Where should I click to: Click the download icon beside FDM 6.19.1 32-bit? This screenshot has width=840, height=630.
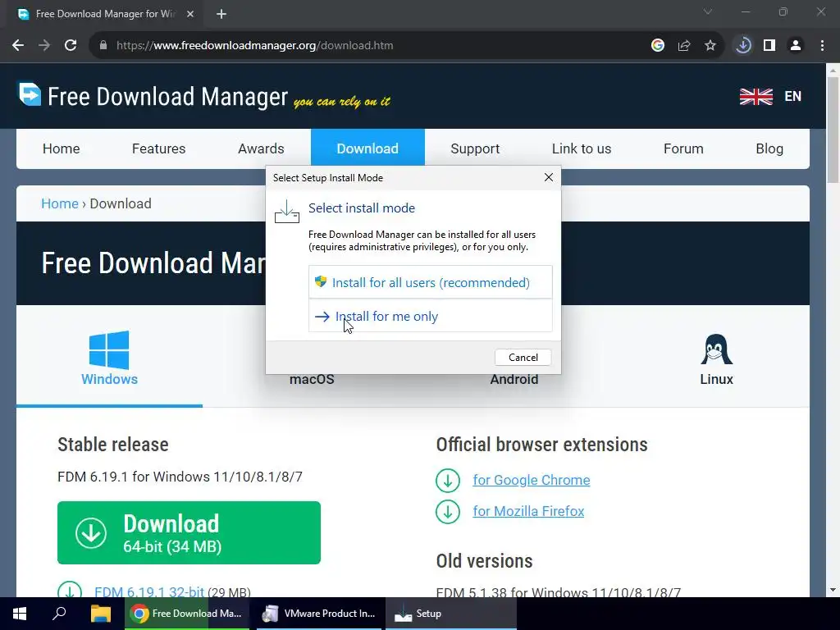pos(70,589)
